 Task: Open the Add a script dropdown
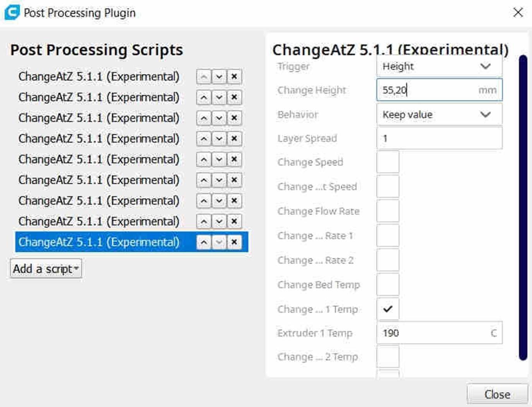pos(46,269)
